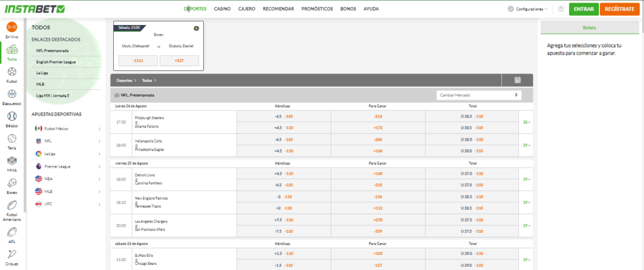Click the Configuraciones gear icon
The height and width of the screenshot is (270, 644).
[511, 9]
